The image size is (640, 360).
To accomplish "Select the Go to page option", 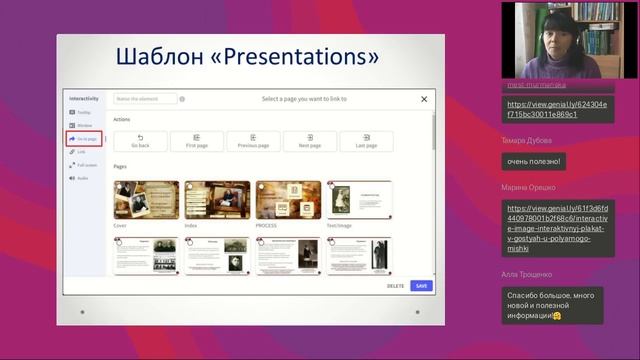I will [x=84, y=139].
